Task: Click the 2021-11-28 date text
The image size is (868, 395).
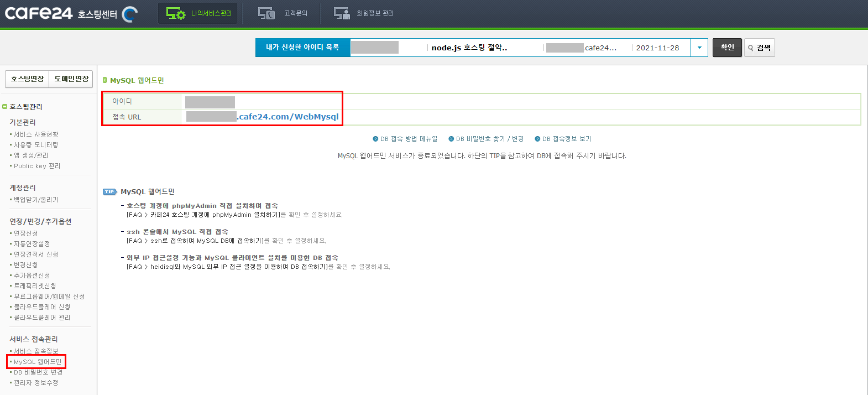Action: (x=657, y=48)
